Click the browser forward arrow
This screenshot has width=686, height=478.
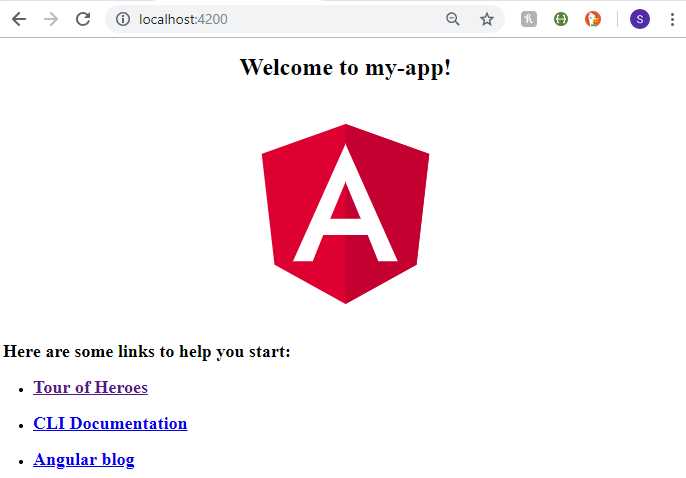click(51, 19)
